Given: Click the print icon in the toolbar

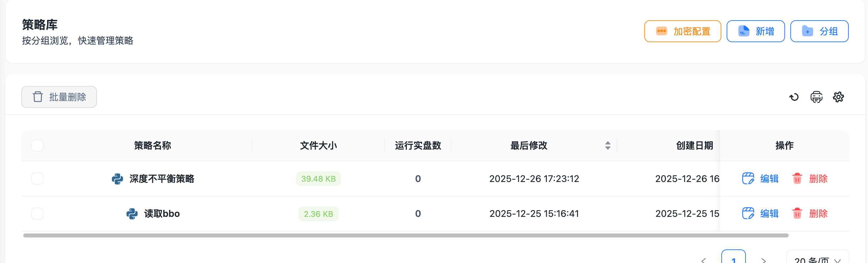Looking at the screenshot, I should [x=817, y=97].
